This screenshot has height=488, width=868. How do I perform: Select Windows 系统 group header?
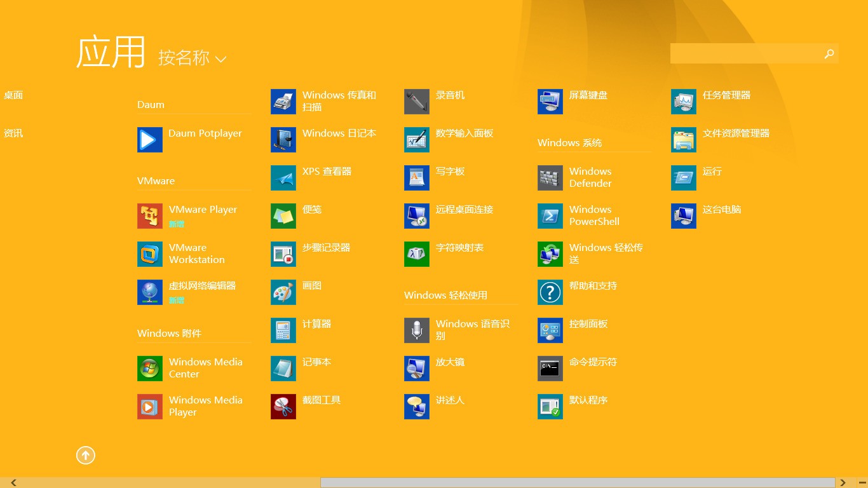pyautogui.click(x=569, y=143)
